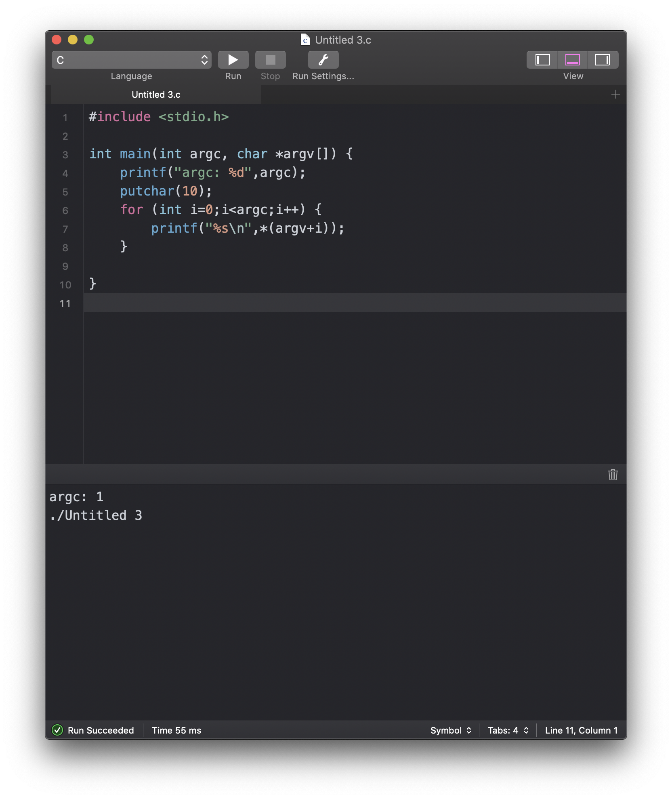The height and width of the screenshot is (799, 672).
Task: Click the ./Untitled 3 console output
Action: [96, 515]
